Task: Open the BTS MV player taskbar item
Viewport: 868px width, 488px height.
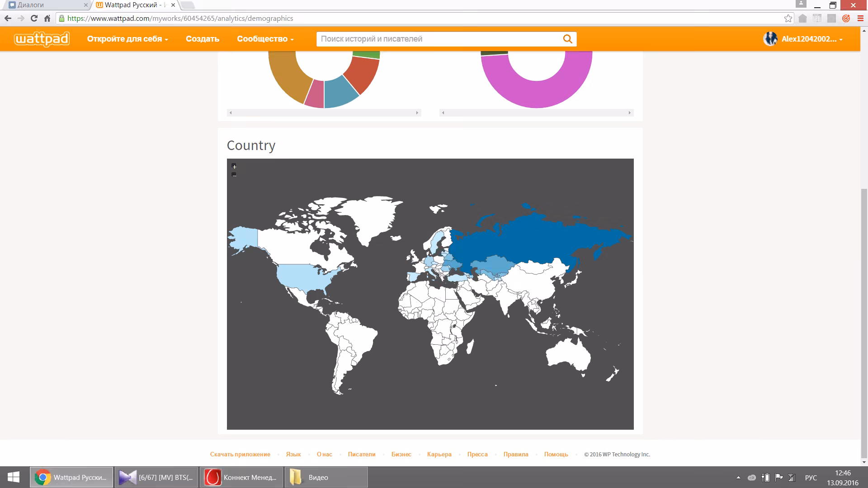Action: click(156, 477)
